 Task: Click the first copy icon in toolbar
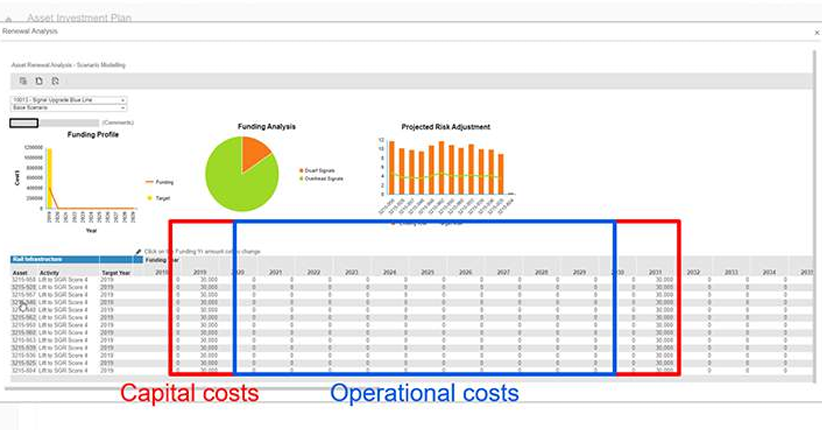23,81
